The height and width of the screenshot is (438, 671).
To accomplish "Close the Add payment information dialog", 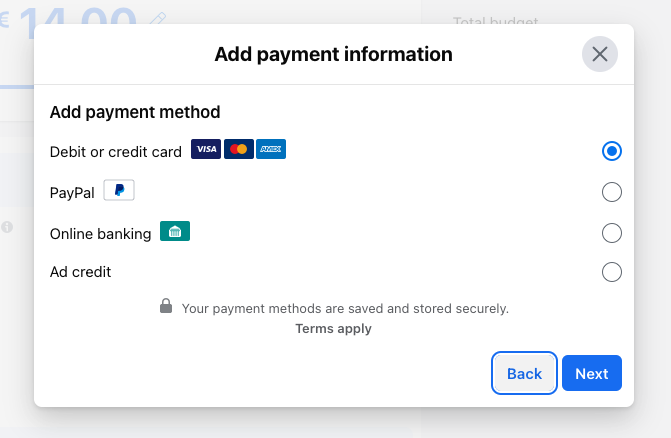I will [600, 54].
